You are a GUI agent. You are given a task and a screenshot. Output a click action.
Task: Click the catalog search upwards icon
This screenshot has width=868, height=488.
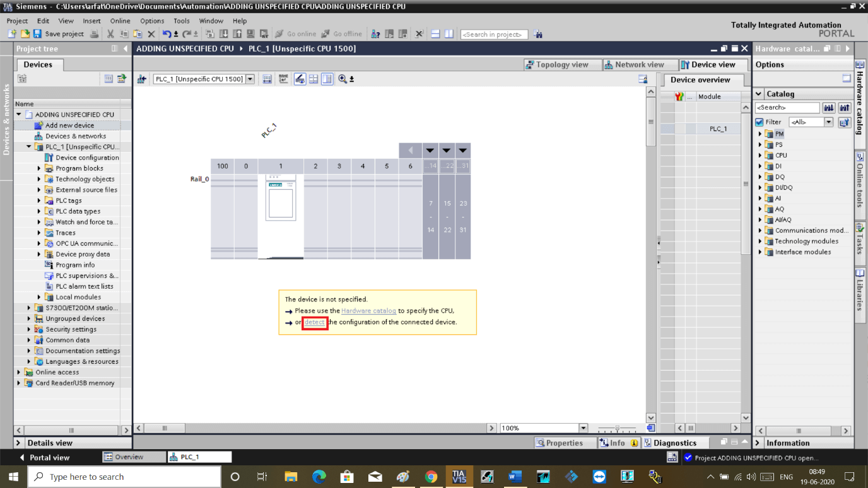[x=845, y=108]
